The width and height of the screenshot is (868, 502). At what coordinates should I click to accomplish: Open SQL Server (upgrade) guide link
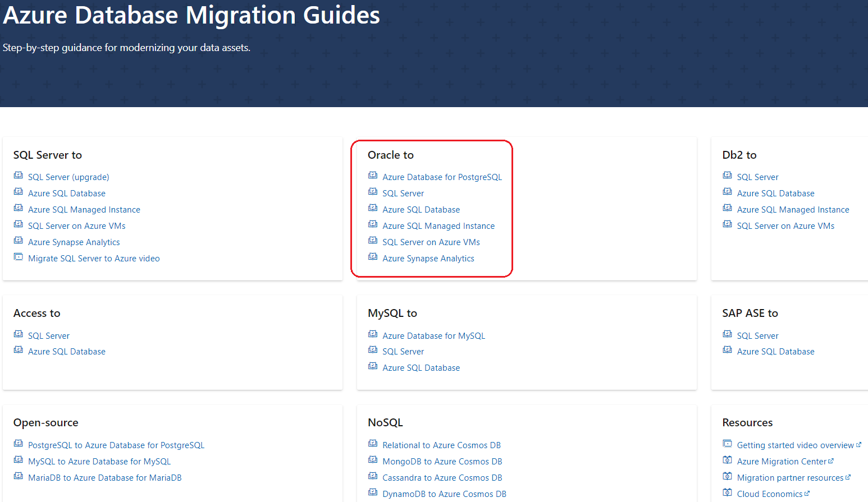[x=68, y=177]
